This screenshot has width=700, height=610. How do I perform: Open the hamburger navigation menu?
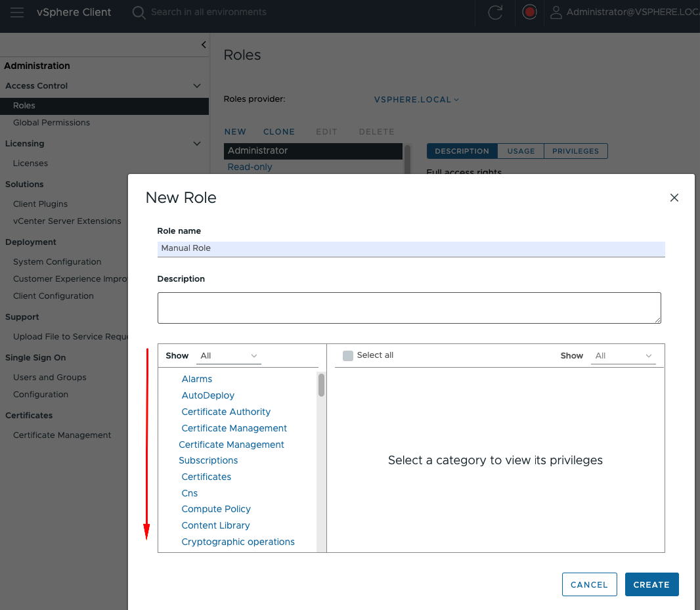coord(16,12)
